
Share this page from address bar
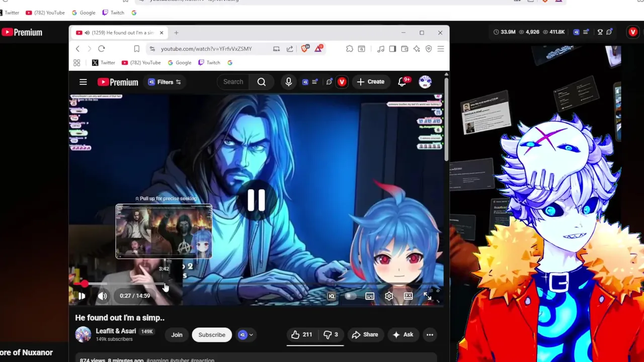[290, 49]
